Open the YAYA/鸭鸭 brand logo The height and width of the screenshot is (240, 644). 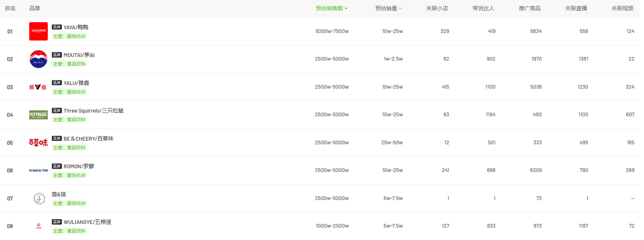coord(38,31)
